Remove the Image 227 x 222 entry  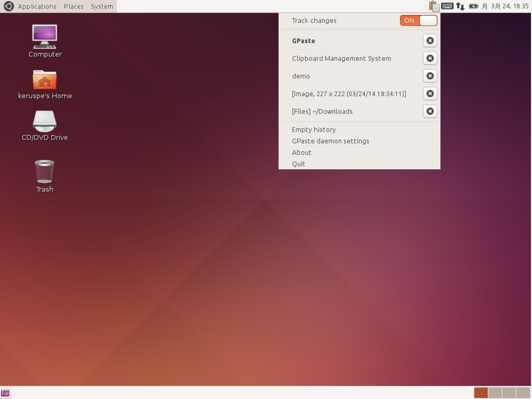click(430, 94)
